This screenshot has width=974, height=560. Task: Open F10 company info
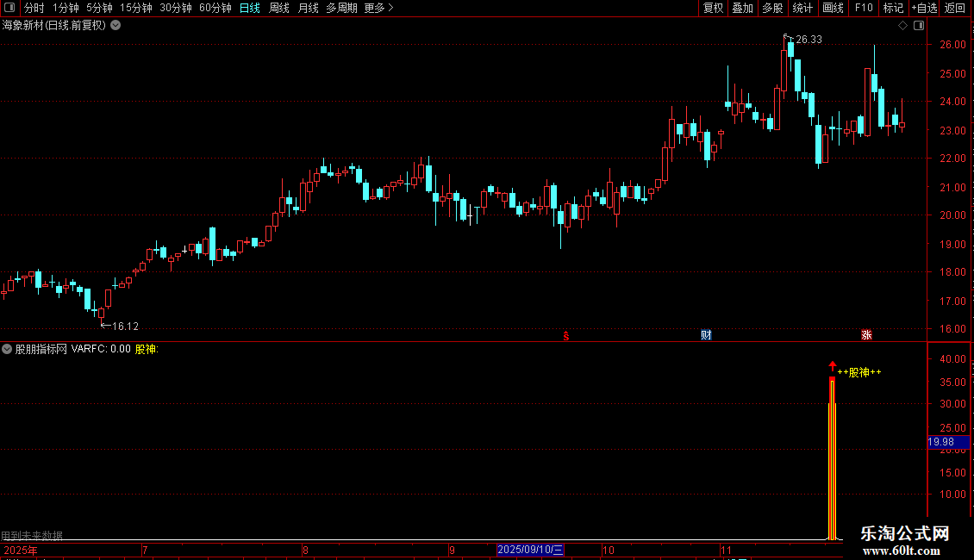pyautogui.click(x=864, y=8)
